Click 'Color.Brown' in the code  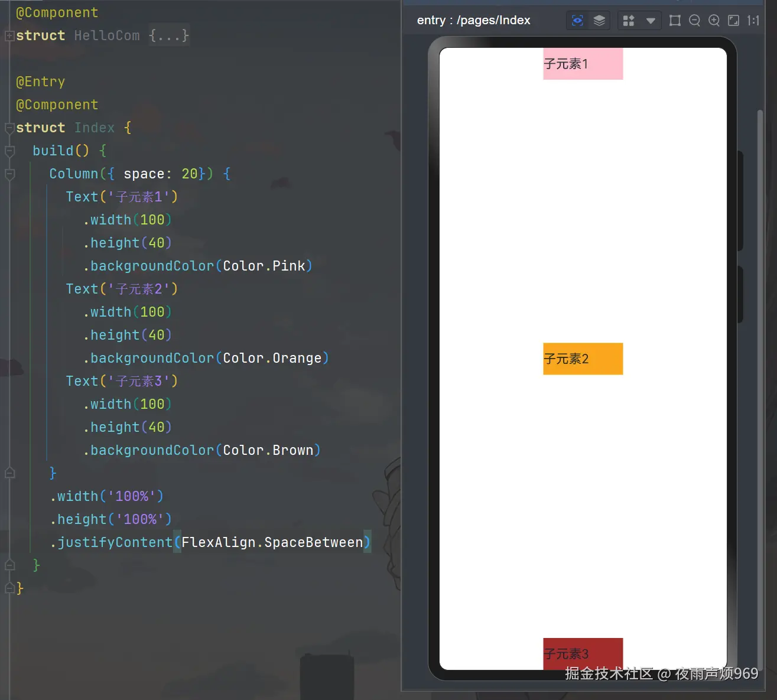point(268,450)
